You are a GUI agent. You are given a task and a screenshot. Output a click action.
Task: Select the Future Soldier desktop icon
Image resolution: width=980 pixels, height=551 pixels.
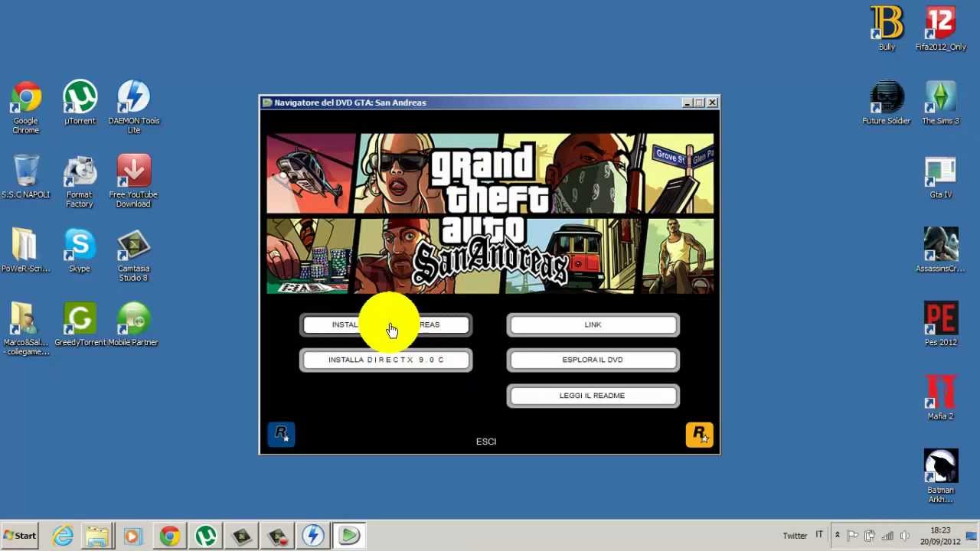887,103
